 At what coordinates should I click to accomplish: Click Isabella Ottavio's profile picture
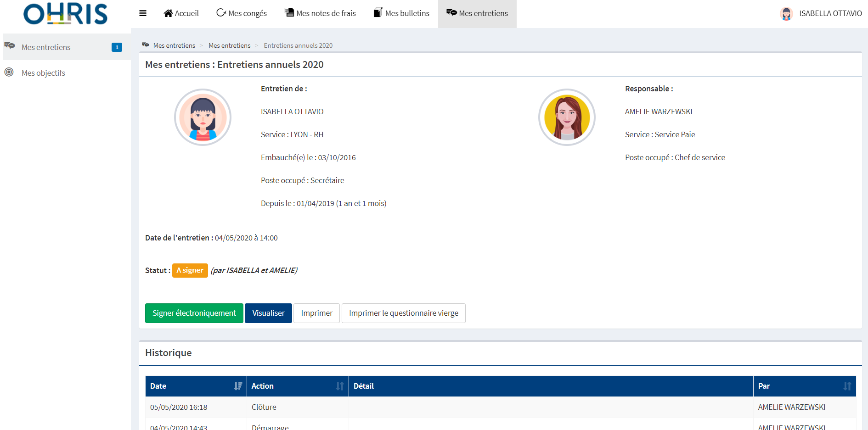point(203,117)
